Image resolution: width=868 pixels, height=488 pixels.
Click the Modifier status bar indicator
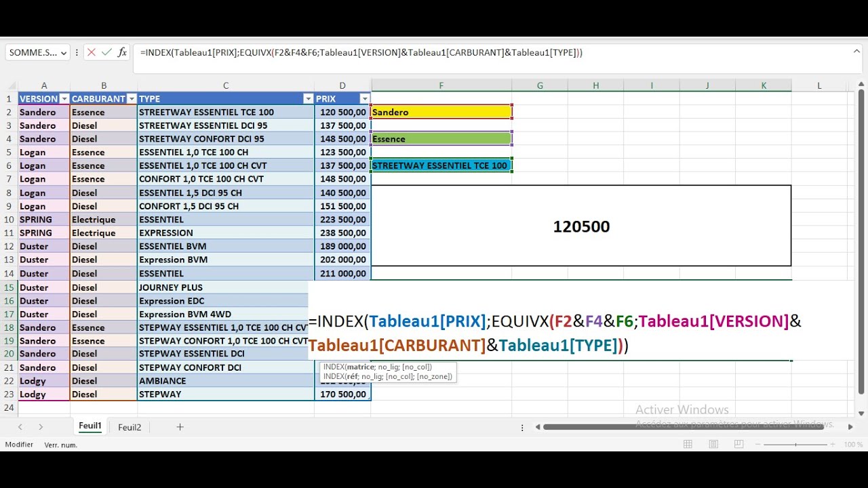point(19,445)
